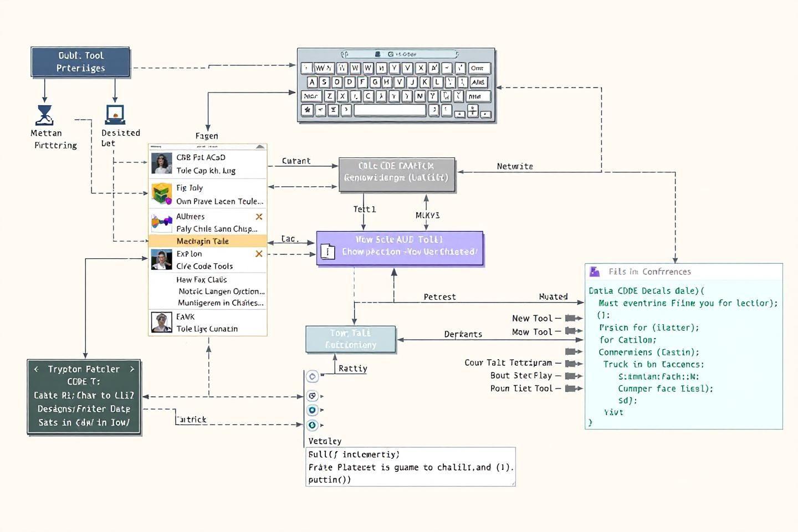Select the teal circular icon beside Vetoley label
The width and height of the screenshot is (798, 532).
(313, 426)
